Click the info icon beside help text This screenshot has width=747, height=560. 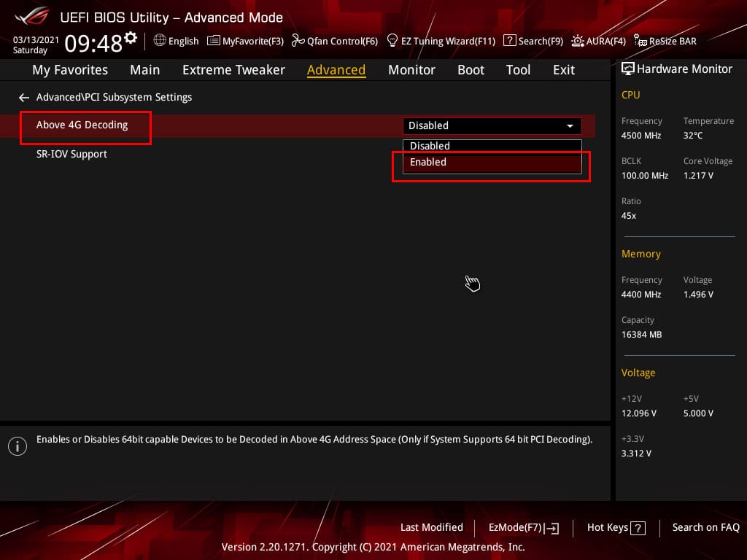[18, 446]
